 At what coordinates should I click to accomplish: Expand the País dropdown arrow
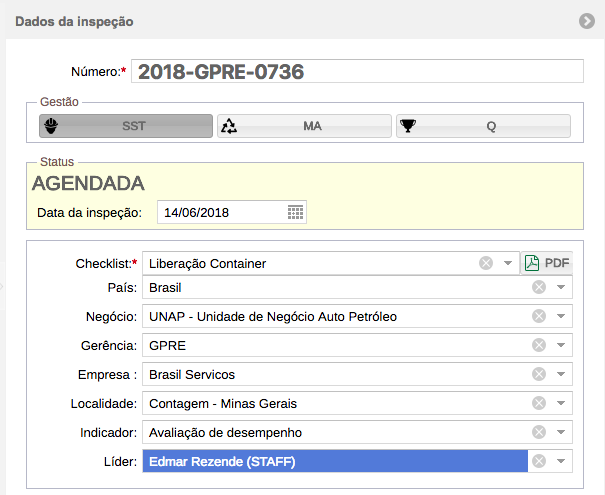(x=561, y=287)
